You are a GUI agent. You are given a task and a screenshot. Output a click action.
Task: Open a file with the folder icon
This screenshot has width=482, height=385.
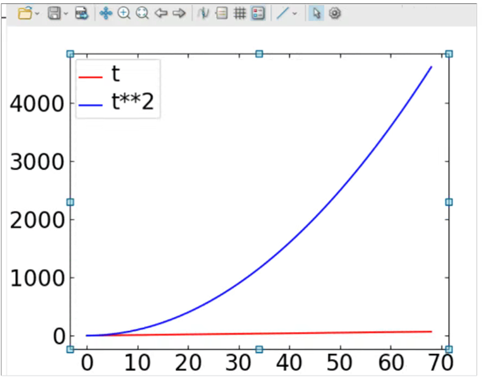click(x=25, y=13)
